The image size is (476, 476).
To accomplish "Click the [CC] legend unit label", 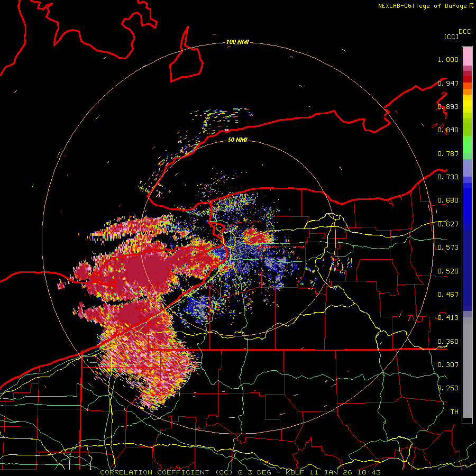I will [x=451, y=36].
